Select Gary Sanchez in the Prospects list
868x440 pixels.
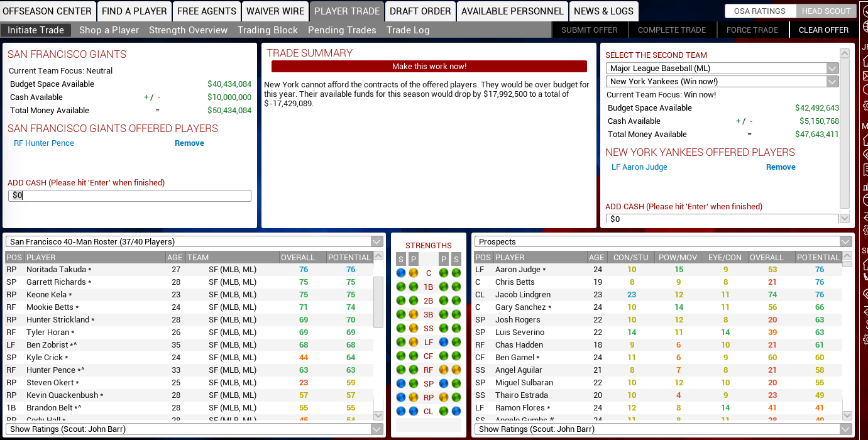(x=658, y=307)
